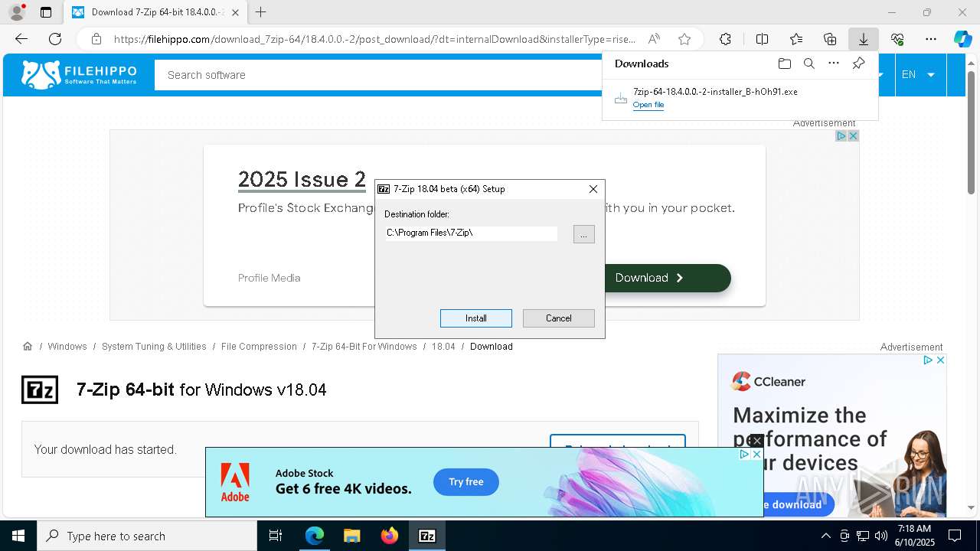Close the CCleaner sidebar ad
This screenshot has height=551, width=980.
tap(940, 360)
